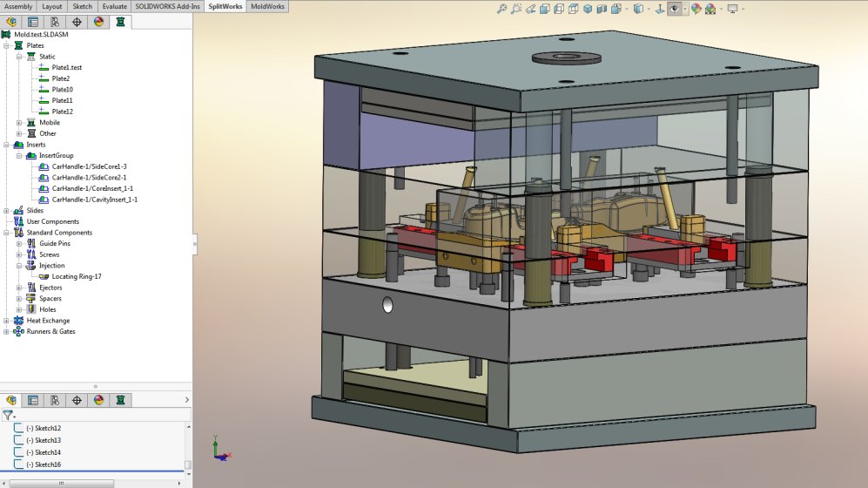Select Plate10 in the tree
868x488 pixels.
pyautogui.click(x=62, y=90)
